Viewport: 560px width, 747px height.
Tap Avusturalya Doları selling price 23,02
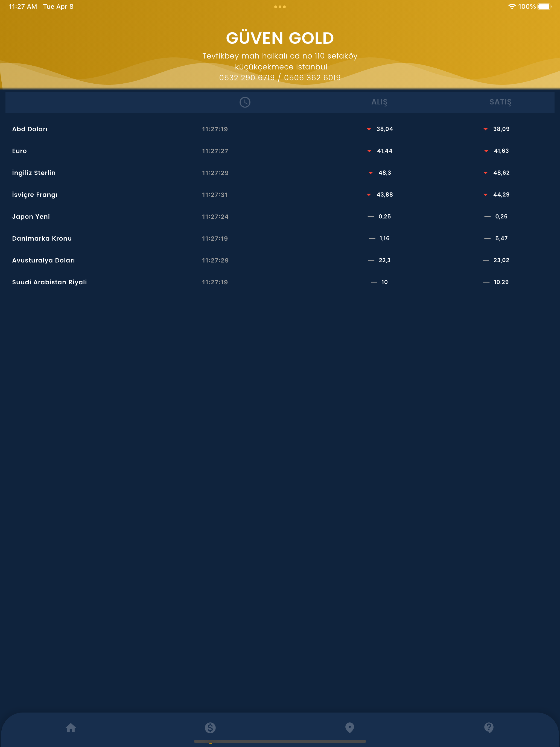click(501, 260)
